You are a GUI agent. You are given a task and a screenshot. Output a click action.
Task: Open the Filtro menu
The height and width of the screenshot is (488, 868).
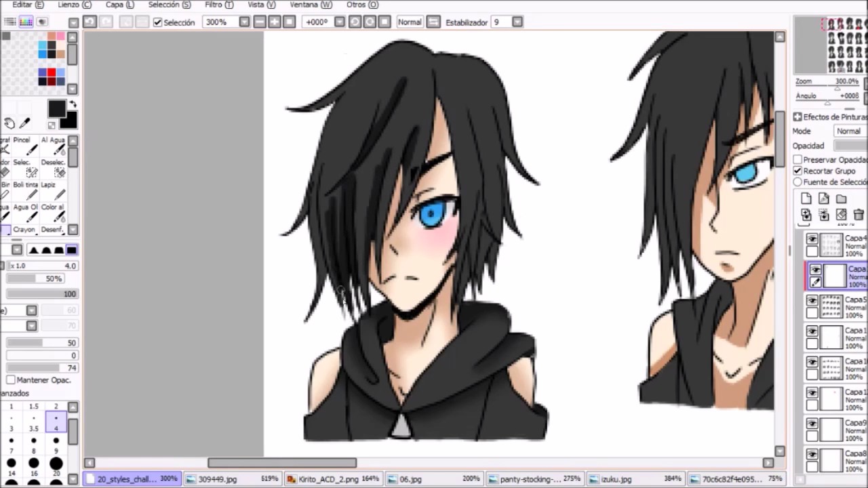219,5
